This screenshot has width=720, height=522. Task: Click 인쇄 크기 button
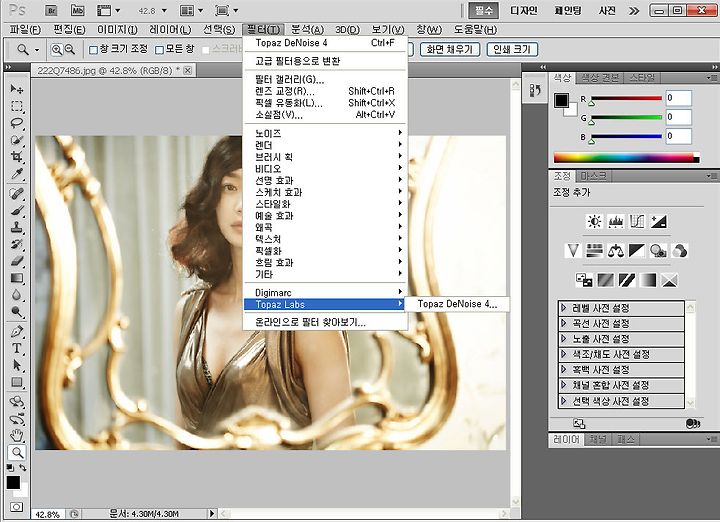(x=512, y=50)
